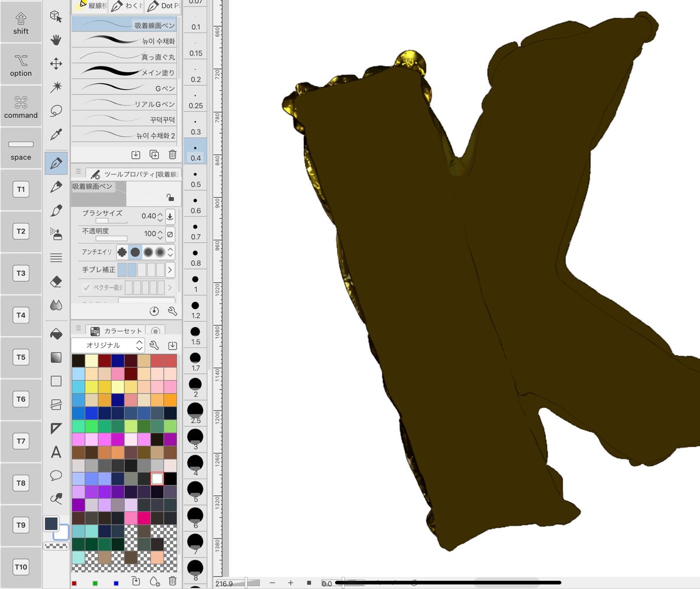Open the brush size dynamics dropdown
Screen dimensions: 700x589
pyautogui.click(x=170, y=216)
